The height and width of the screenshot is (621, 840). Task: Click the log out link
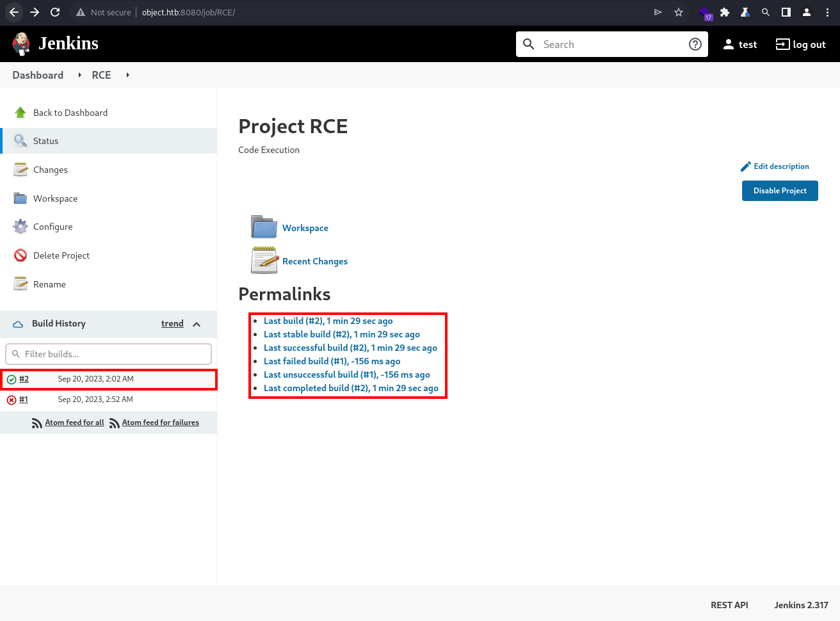tap(800, 44)
